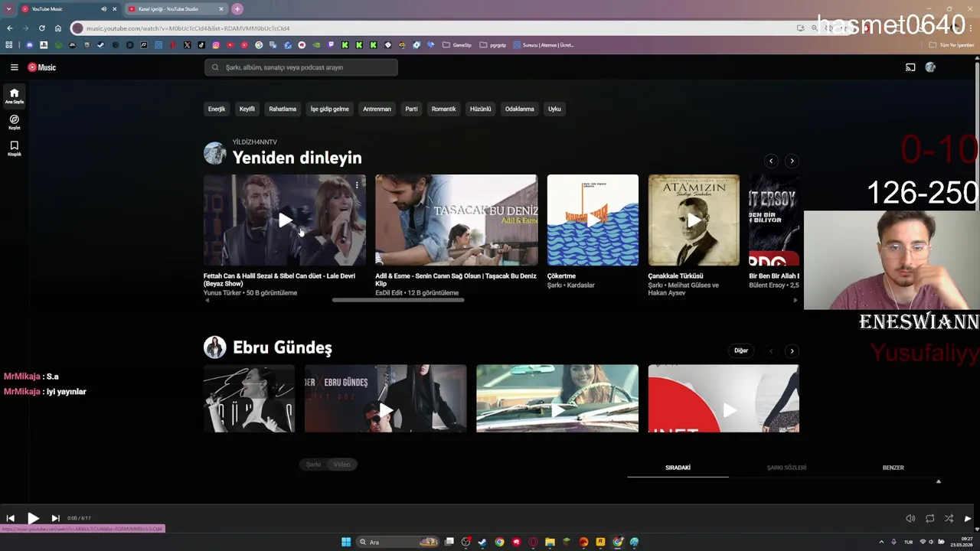
Task: Collapse the queue panel with up arrow
Action: [x=938, y=481]
